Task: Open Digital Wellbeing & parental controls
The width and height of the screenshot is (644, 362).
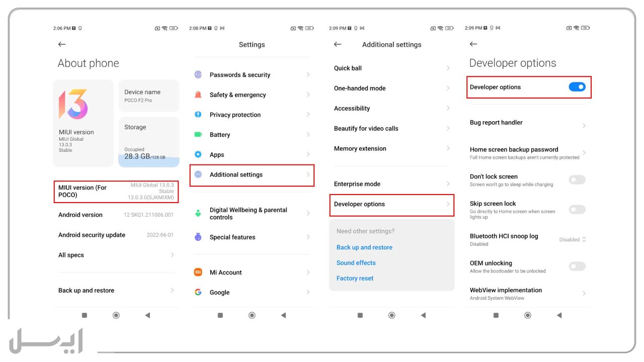Action: tap(252, 213)
